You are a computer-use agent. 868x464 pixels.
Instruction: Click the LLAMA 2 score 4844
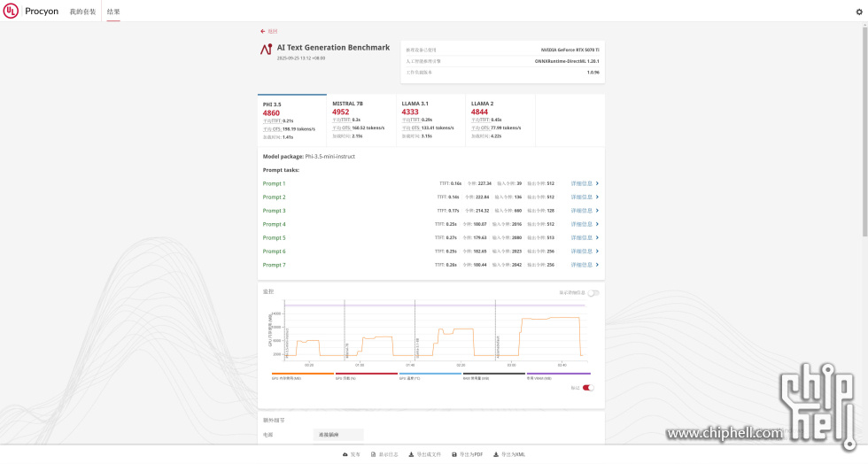click(479, 112)
